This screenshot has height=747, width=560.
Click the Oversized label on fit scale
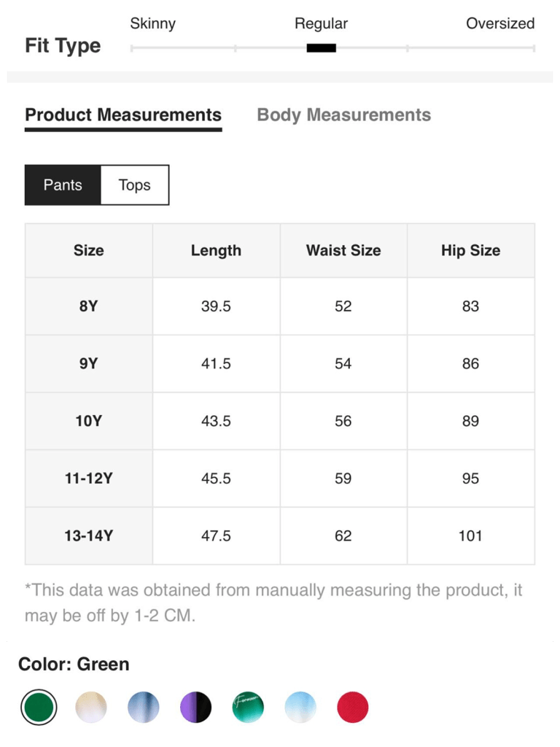pyautogui.click(x=499, y=23)
